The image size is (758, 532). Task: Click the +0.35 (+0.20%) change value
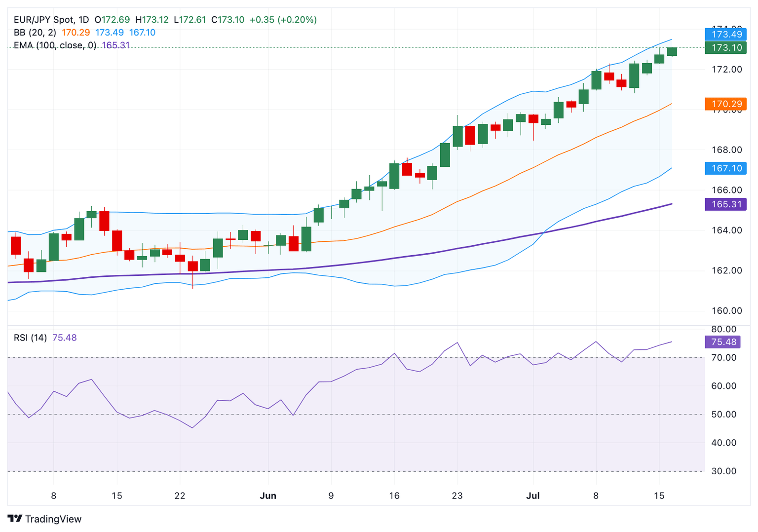point(283,20)
